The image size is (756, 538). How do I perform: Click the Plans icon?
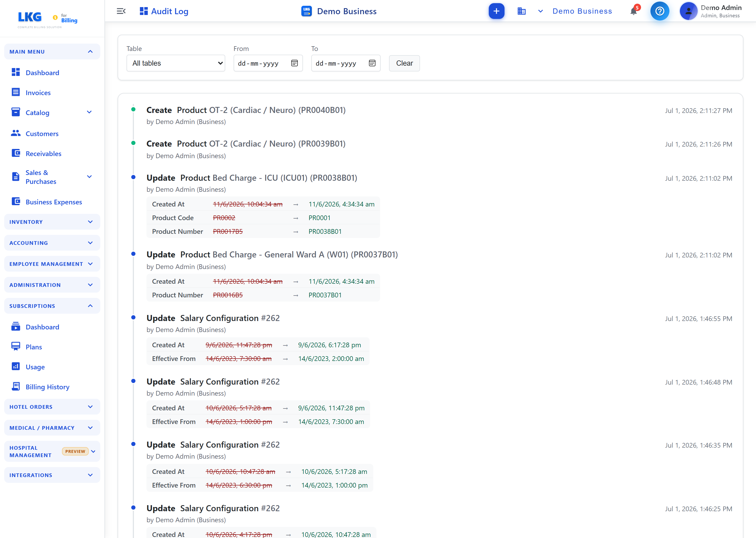point(15,346)
